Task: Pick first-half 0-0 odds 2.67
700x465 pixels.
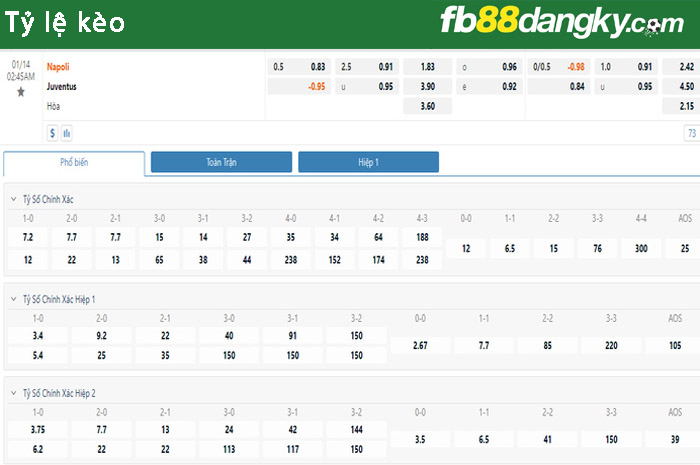Action: coord(420,345)
